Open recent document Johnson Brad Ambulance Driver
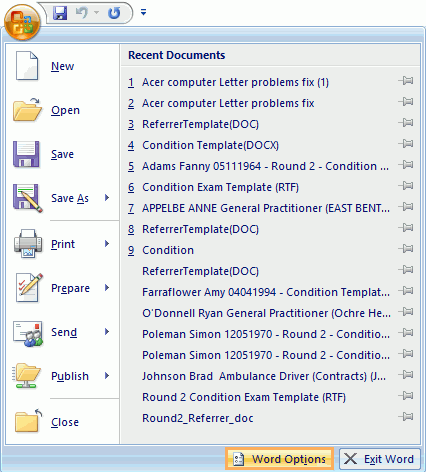 (x=264, y=376)
